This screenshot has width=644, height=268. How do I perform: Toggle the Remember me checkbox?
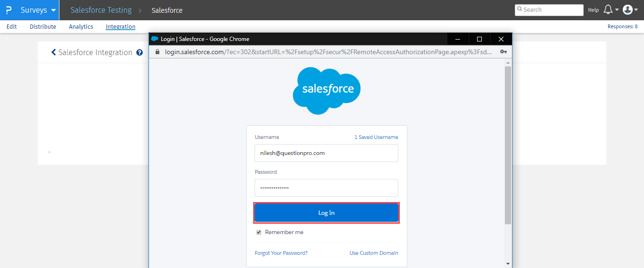point(258,232)
